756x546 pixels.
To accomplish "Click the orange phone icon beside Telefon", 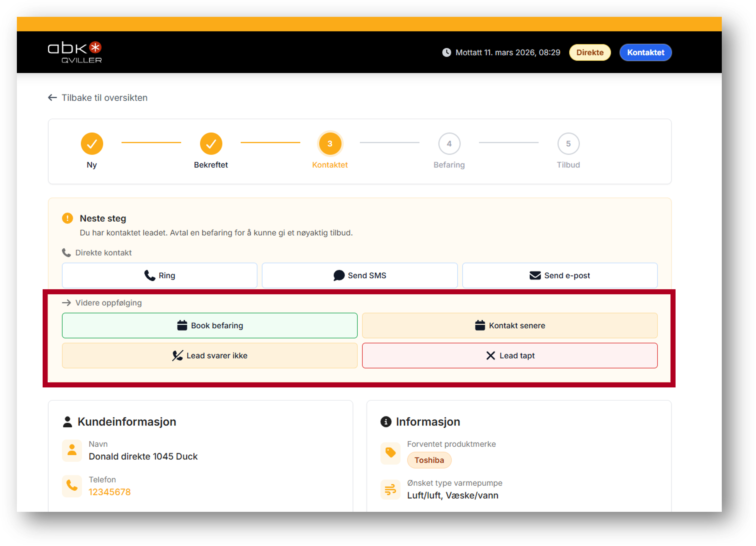I will [x=72, y=486].
